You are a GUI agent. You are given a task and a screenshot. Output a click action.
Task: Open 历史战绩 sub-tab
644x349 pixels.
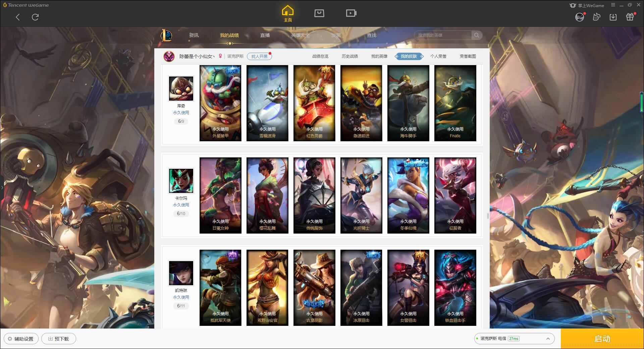(x=350, y=56)
